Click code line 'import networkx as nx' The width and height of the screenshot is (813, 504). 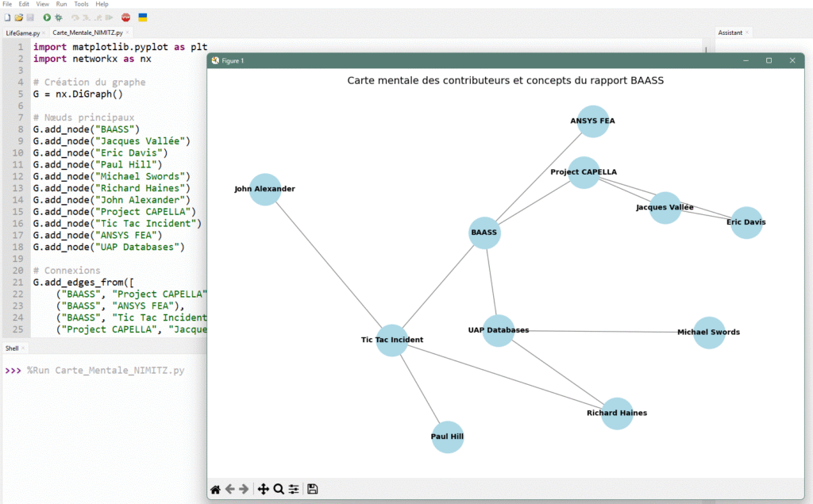click(x=92, y=59)
